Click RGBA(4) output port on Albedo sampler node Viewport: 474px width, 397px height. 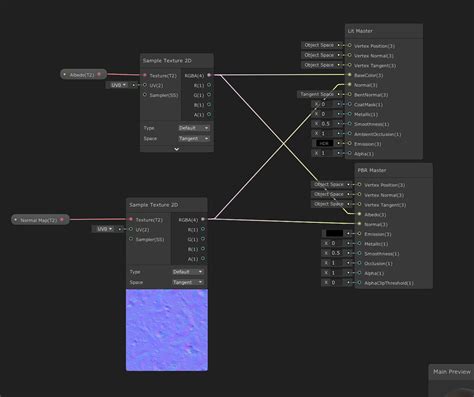pos(209,75)
